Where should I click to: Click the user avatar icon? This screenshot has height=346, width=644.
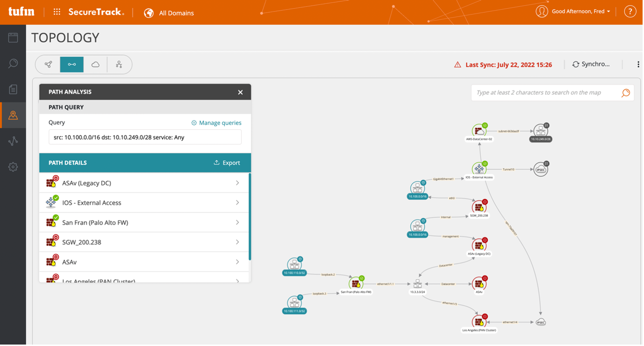coord(542,12)
